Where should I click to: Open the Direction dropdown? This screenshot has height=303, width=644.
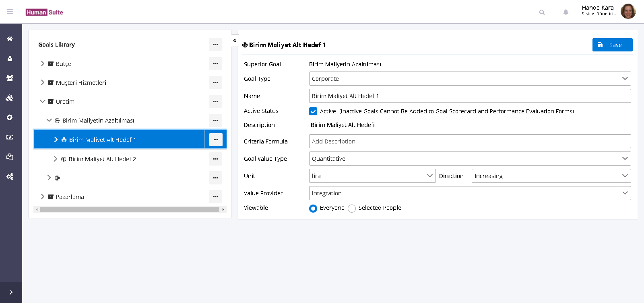pos(551,176)
